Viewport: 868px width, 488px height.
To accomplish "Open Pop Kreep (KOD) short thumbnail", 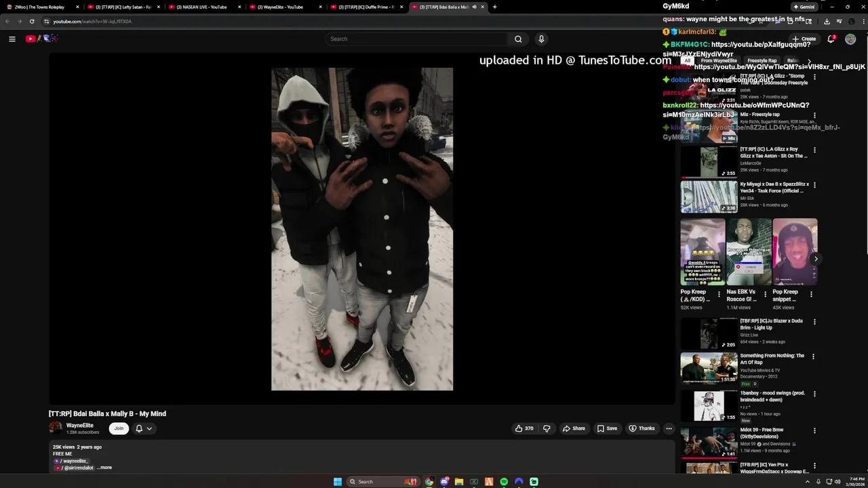I will coord(703,252).
